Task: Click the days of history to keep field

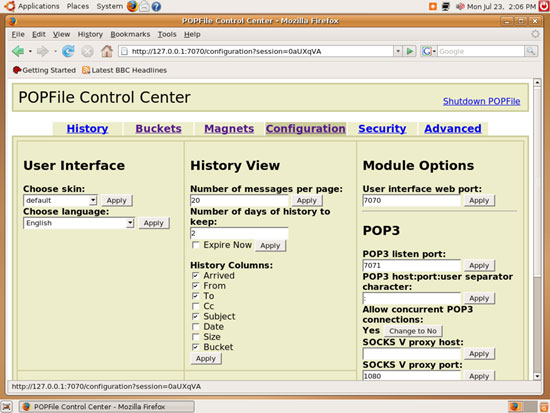Action: pos(239,233)
